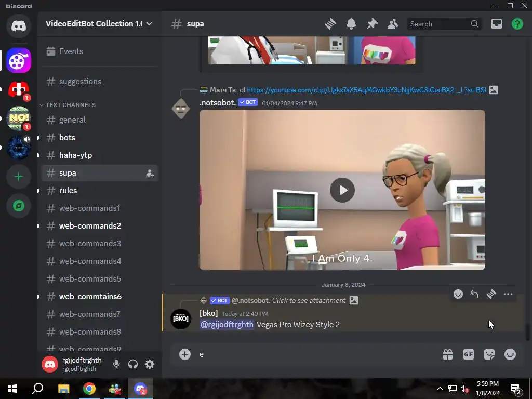Open Explore Discoverable Servers compass
This screenshot has width=532, height=399.
click(x=19, y=206)
